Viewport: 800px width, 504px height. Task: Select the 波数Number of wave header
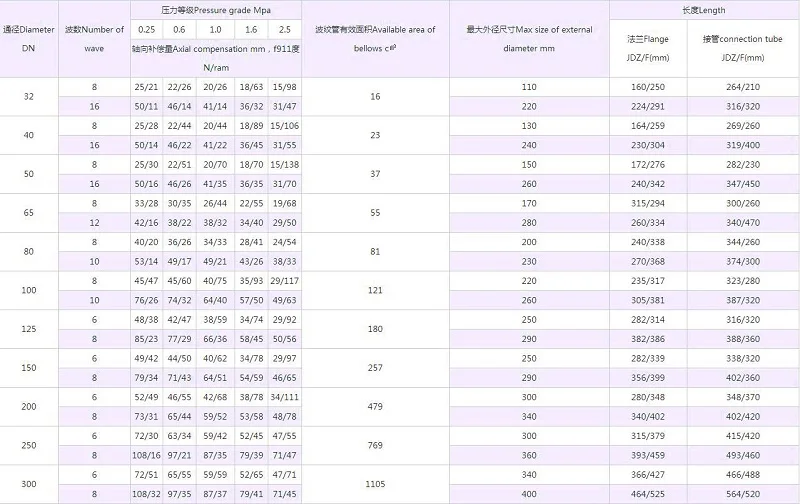(x=94, y=39)
